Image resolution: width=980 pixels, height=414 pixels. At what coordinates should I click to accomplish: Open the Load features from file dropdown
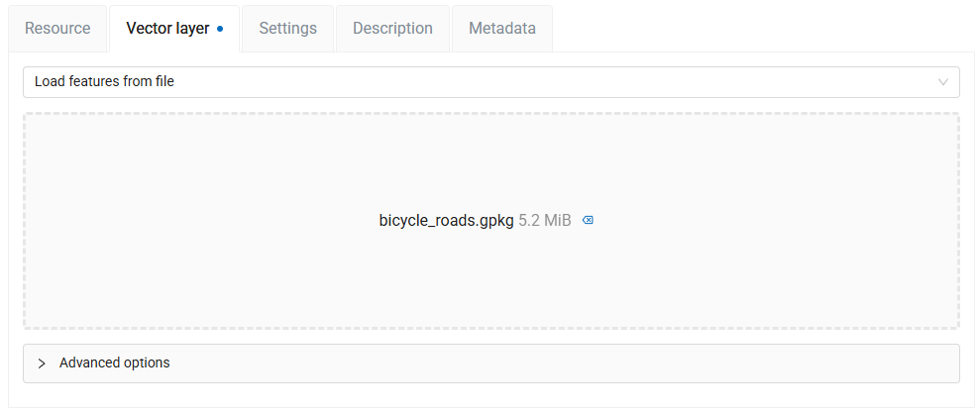490,82
